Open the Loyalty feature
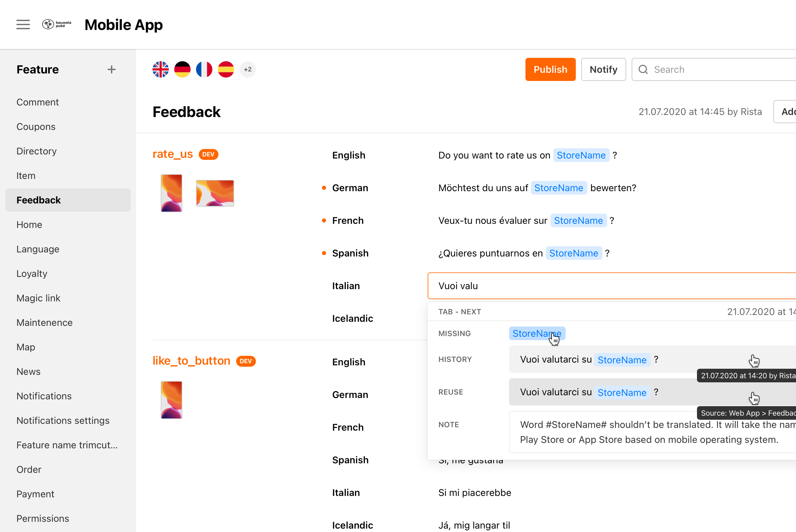796x532 pixels. 32,273
